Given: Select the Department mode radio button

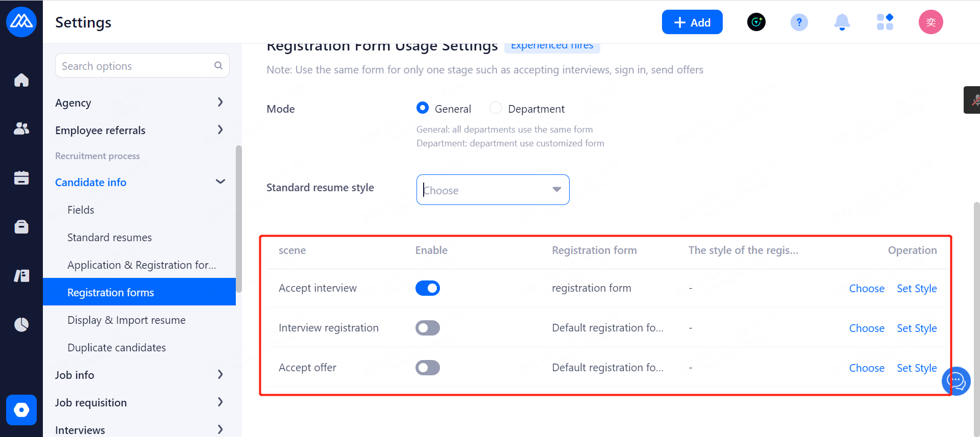Looking at the screenshot, I should pos(495,108).
